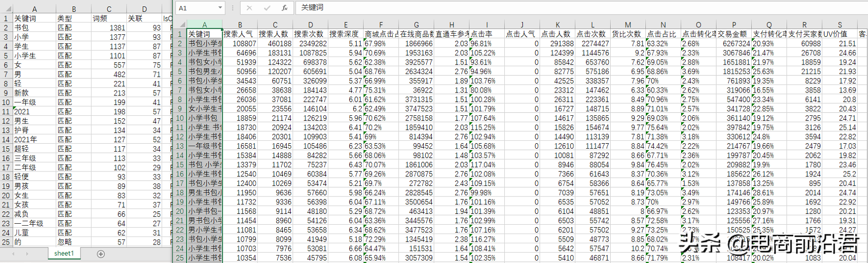The width and height of the screenshot is (868, 263).
Task: Click the UV价值 header cell
Action: [840, 34]
